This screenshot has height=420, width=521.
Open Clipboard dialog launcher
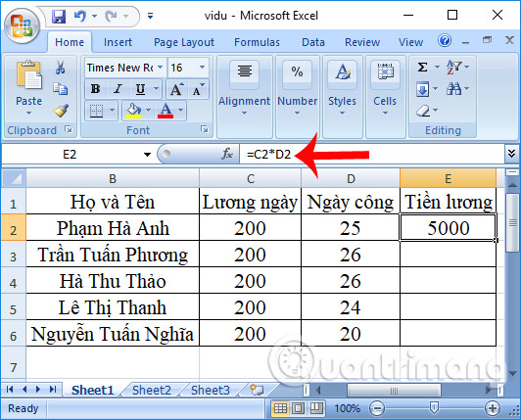coord(69,129)
